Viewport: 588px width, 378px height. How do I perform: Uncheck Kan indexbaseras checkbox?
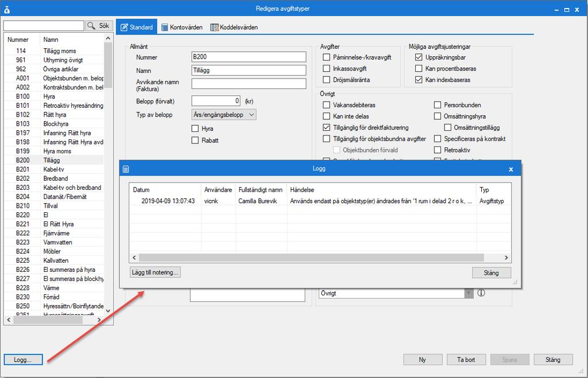[419, 80]
